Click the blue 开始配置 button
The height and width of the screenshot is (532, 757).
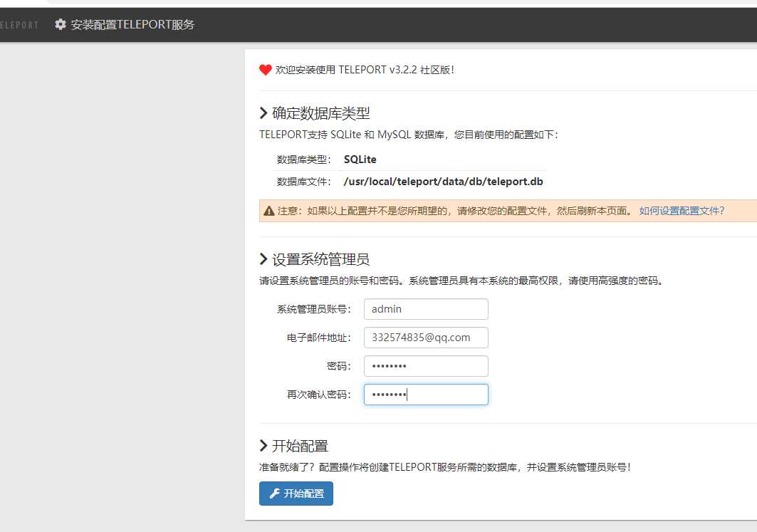click(296, 494)
